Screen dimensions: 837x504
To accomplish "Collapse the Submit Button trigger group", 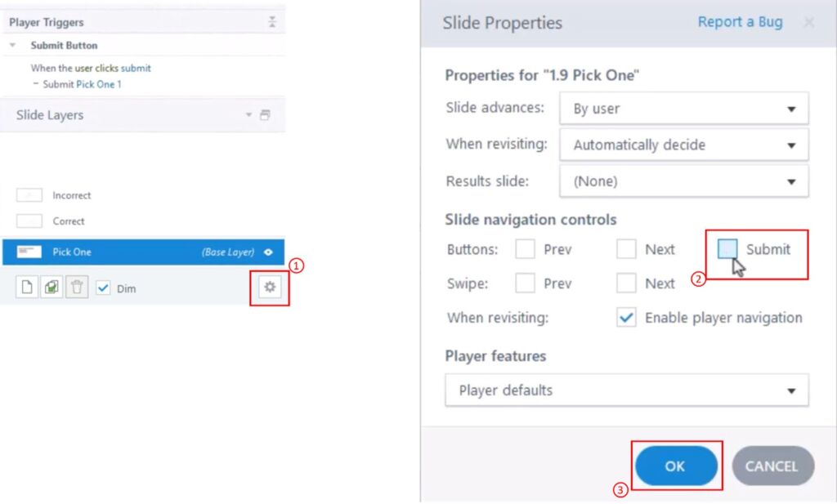I will [12, 46].
